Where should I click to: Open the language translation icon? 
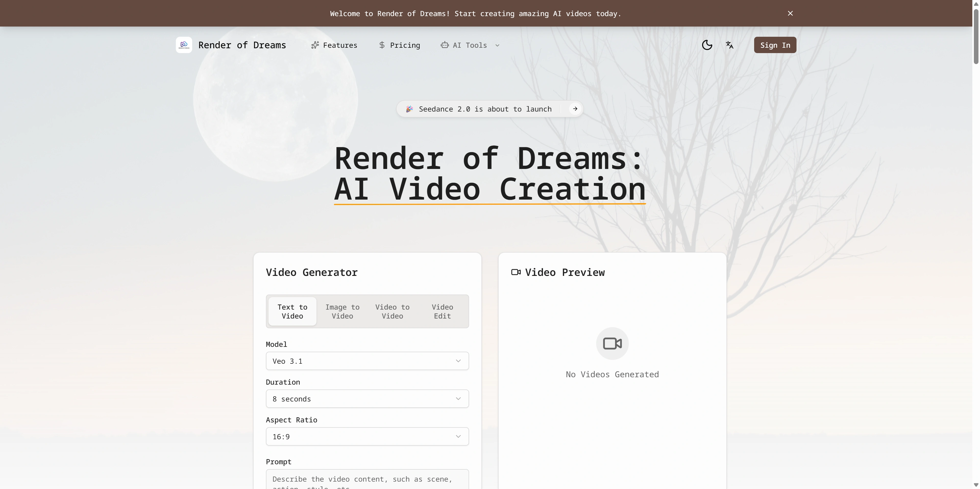click(730, 45)
